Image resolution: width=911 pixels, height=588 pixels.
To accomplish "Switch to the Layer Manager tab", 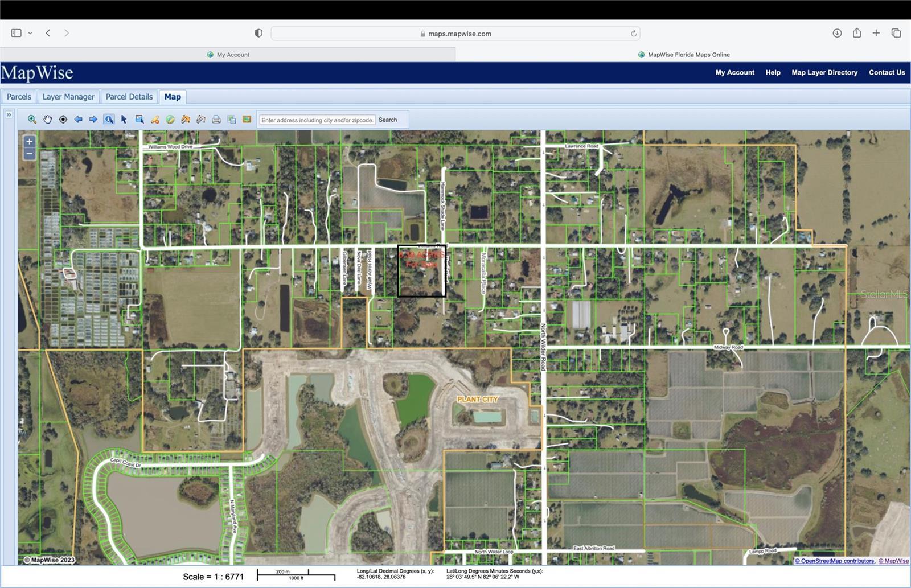I will click(x=68, y=97).
